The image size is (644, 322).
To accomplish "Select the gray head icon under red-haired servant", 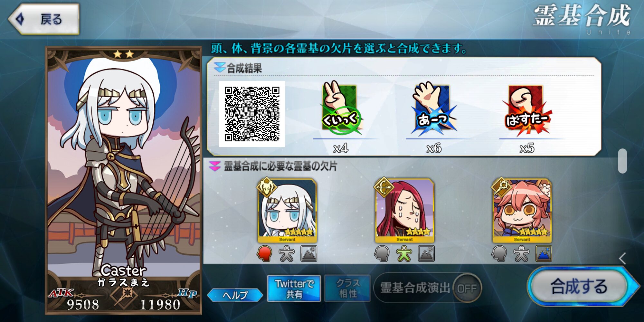I will (x=382, y=253).
